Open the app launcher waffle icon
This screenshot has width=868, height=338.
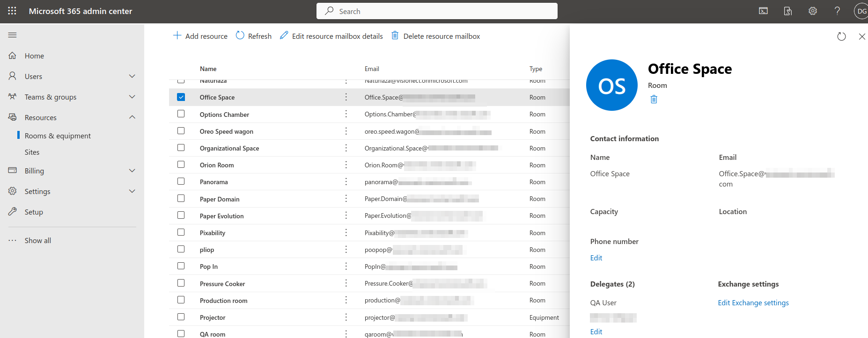click(12, 11)
